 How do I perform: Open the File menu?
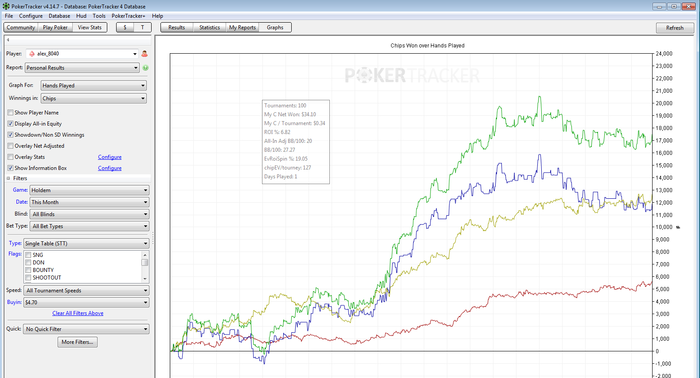[x=8, y=16]
